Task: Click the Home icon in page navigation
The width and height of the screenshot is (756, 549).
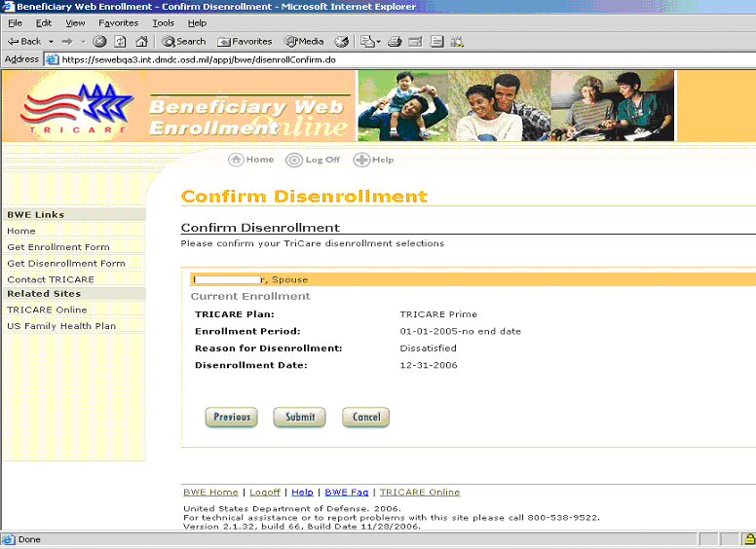Action: 236,160
